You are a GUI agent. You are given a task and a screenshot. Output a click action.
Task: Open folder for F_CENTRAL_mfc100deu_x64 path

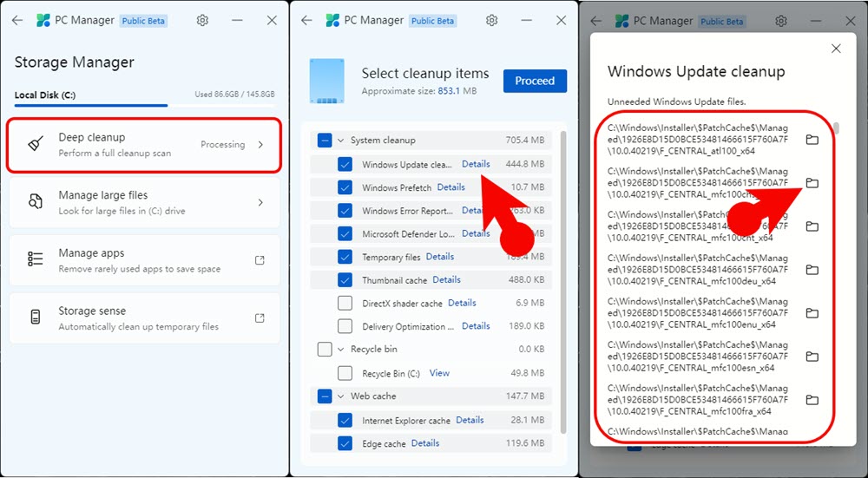(812, 270)
